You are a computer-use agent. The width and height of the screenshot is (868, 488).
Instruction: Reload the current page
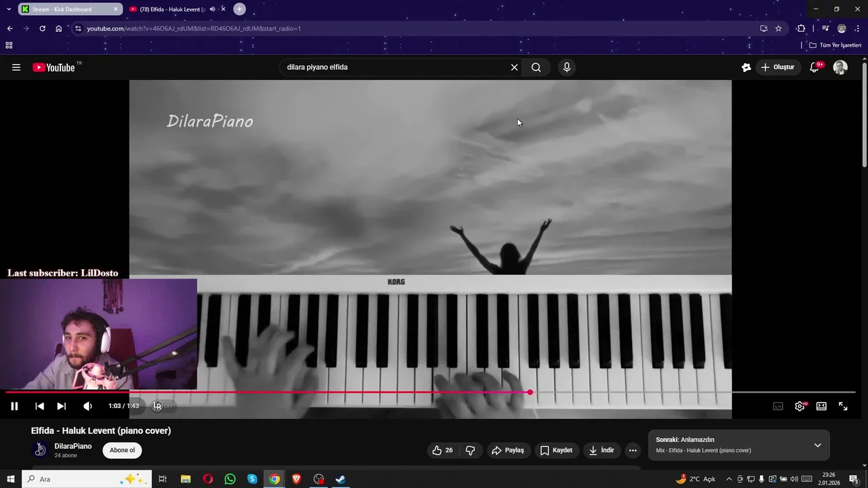pyautogui.click(x=42, y=28)
